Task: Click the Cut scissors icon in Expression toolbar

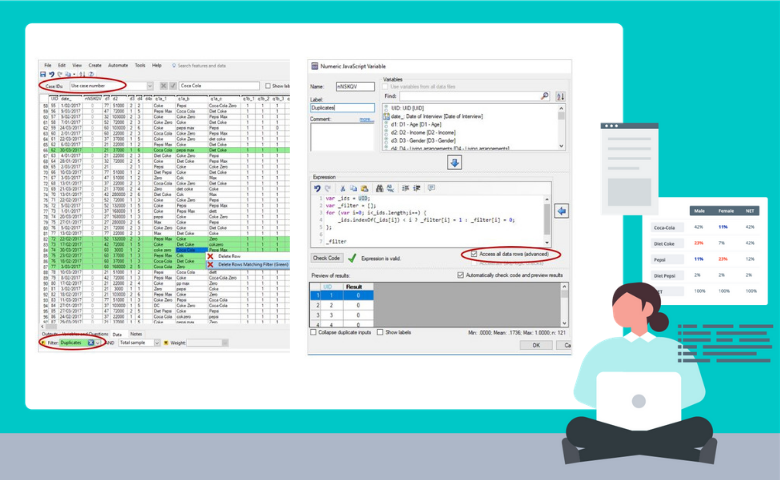Action: point(341,188)
